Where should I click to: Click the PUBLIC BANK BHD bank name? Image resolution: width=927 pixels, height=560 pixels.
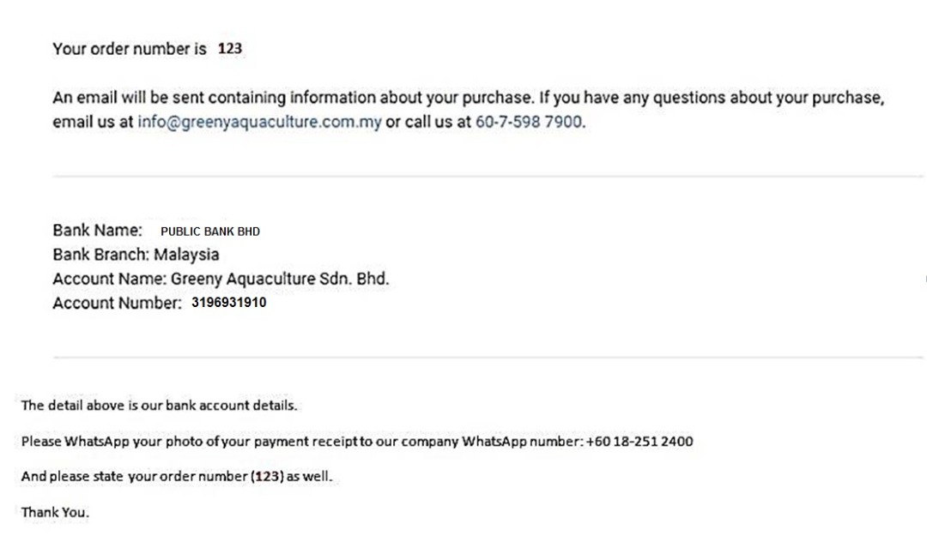[x=210, y=232]
